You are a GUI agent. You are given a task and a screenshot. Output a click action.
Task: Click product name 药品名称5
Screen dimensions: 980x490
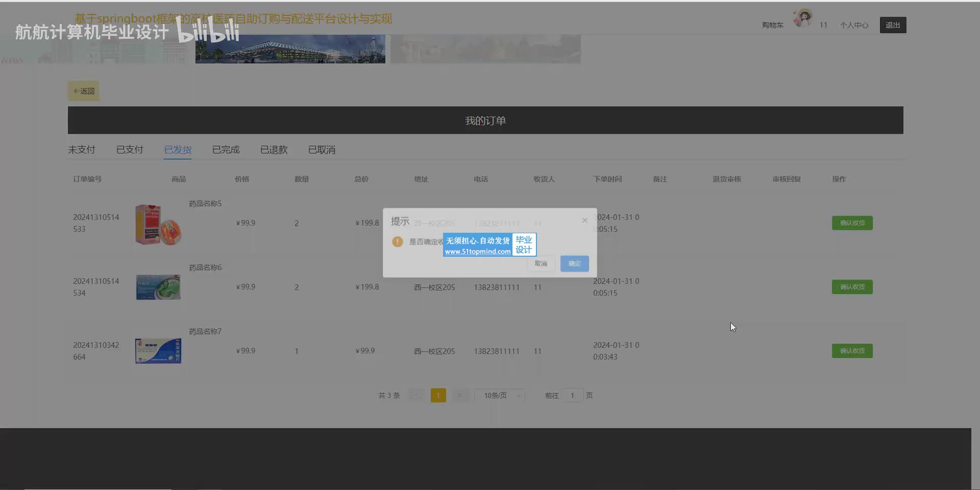click(x=205, y=204)
